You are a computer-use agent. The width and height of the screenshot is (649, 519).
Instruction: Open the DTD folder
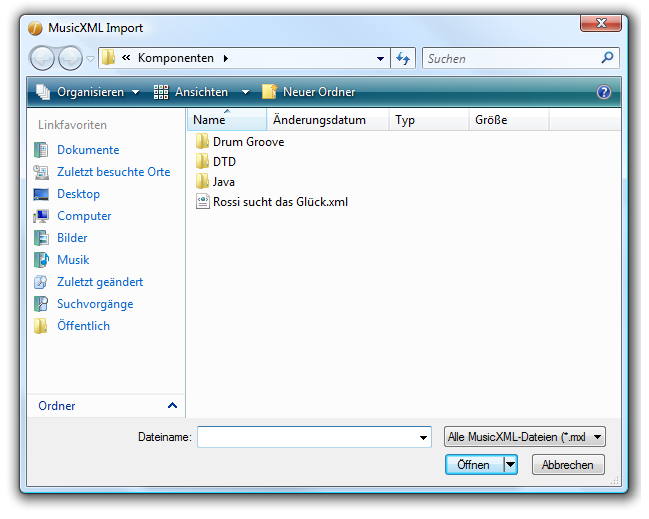coord(223,162)
